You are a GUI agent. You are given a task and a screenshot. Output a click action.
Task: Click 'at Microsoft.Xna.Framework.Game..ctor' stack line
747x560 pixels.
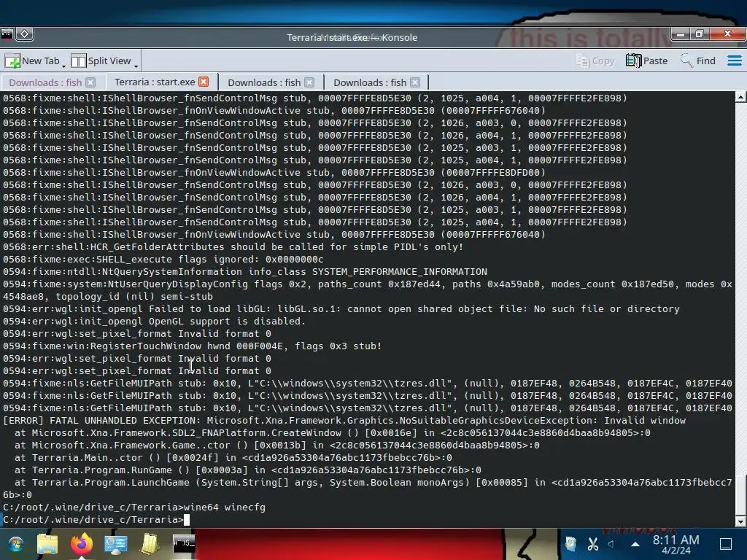pyautogui.click(x=276, y=446)
